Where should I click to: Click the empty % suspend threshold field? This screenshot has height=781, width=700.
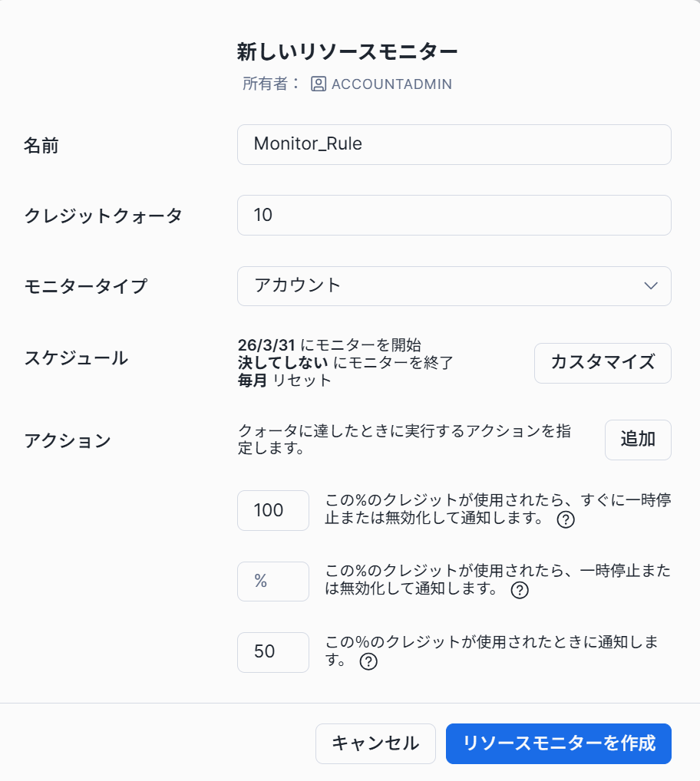click(272, 582)
